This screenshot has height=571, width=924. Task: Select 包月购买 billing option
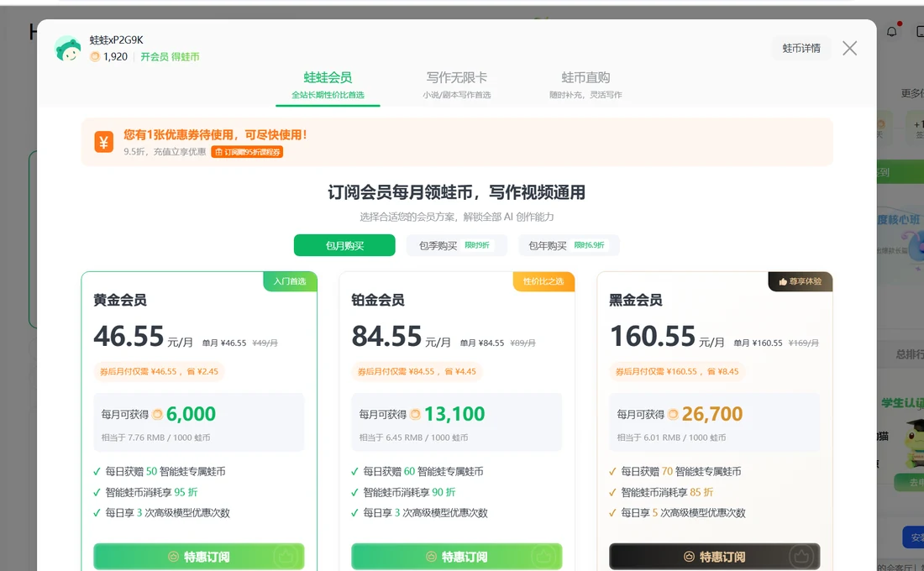tap(344, 245)
